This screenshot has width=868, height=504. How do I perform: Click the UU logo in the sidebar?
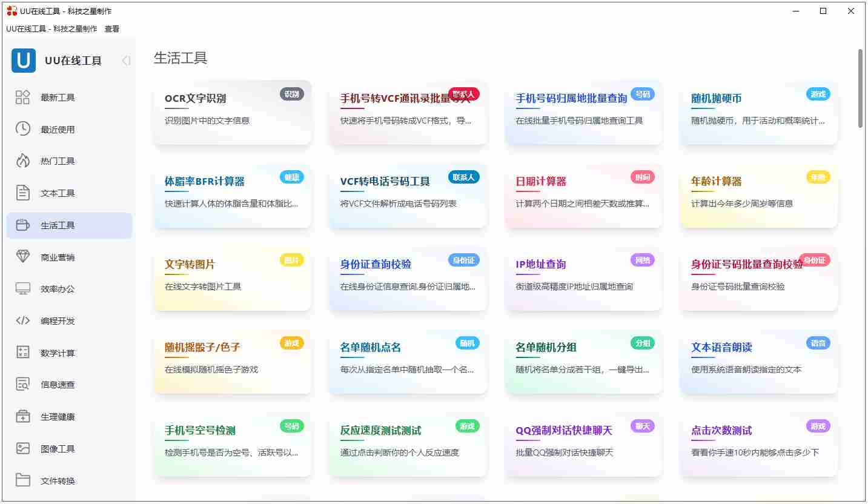pos(23,61)
